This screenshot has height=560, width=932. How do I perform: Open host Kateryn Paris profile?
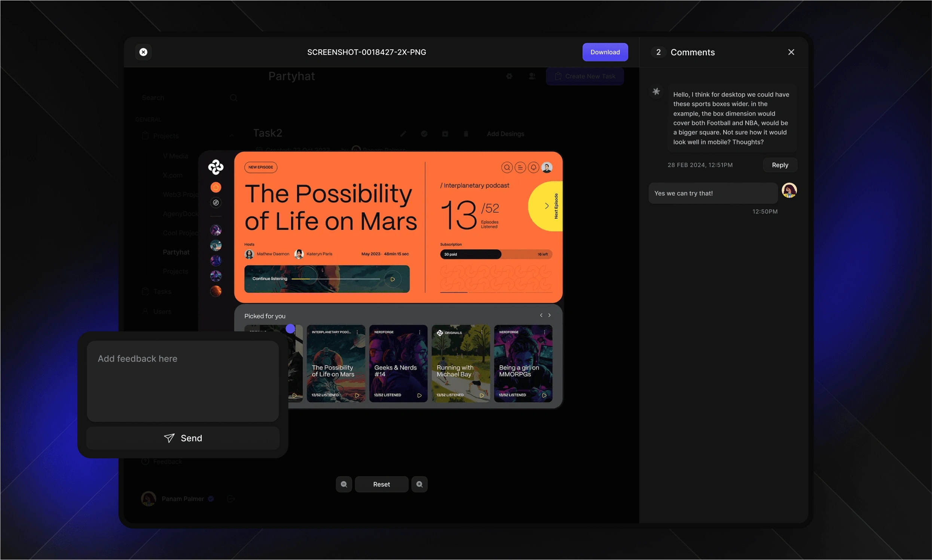pyautogui.click(x=313, y=254)
